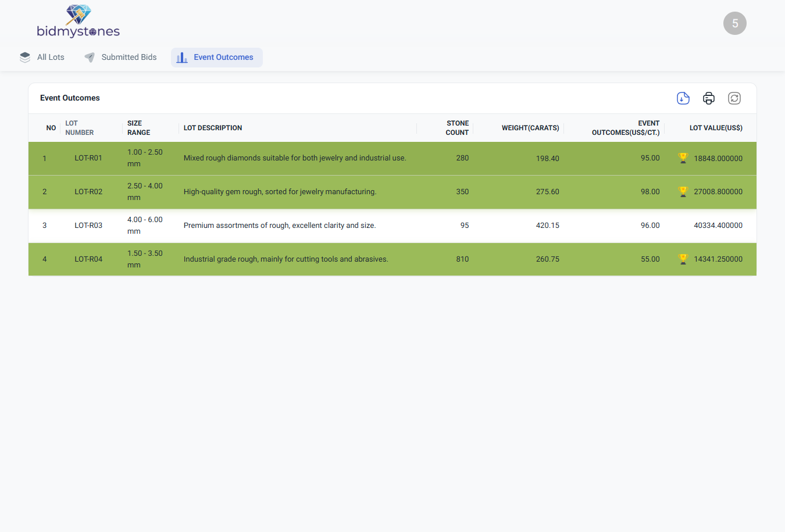Print the event outcomes table

[709, 98]
